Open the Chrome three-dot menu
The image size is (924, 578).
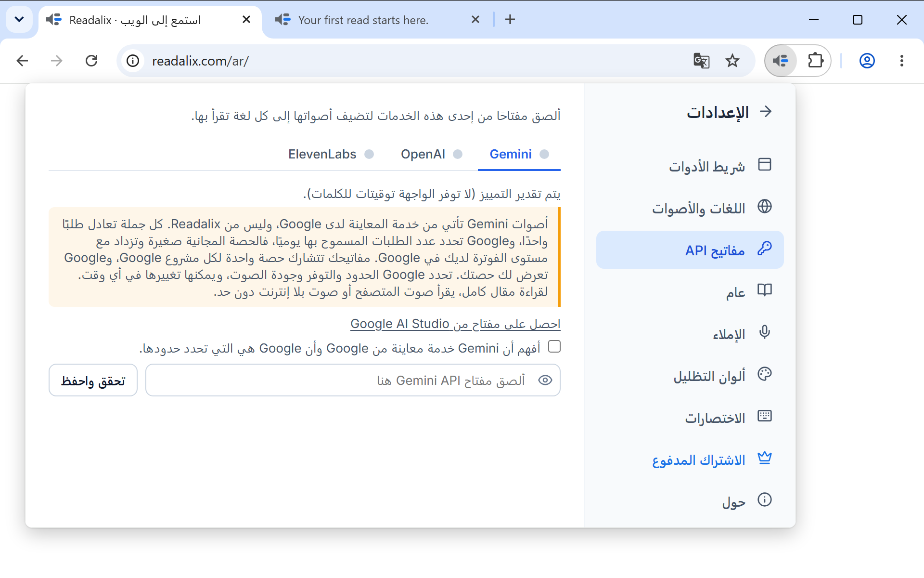coord(902,61)
